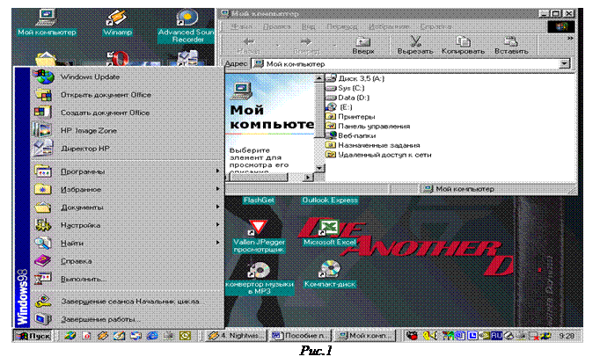Click the 9:28 system clock
This screenshot has width=600, height=364.
[567, 336]
